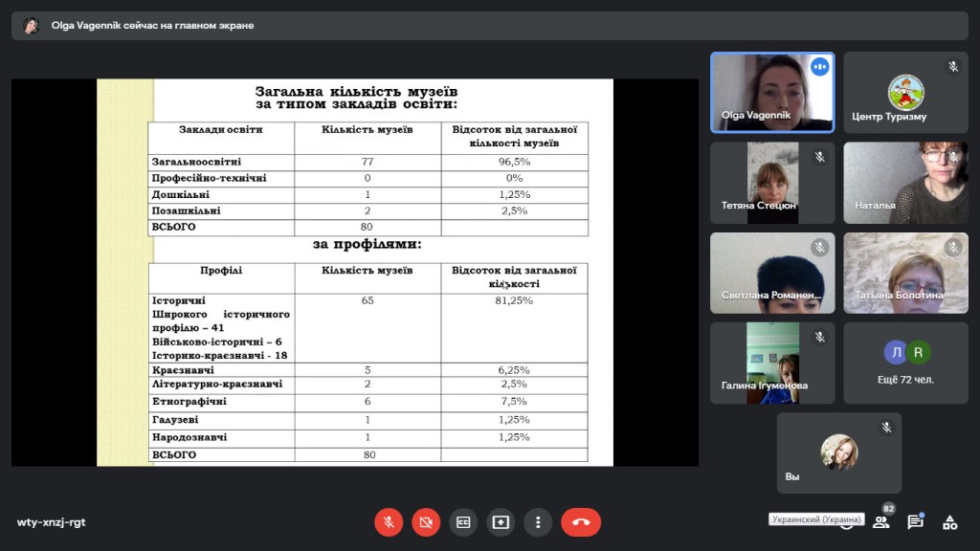Image resolution: width=980 pixels, height=551 pixels.
Task: Click the shared presentation slide
Action: click(354, 273)
